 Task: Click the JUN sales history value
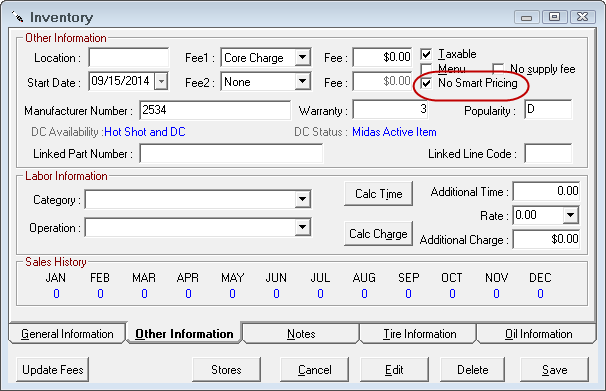pos(276,294)
